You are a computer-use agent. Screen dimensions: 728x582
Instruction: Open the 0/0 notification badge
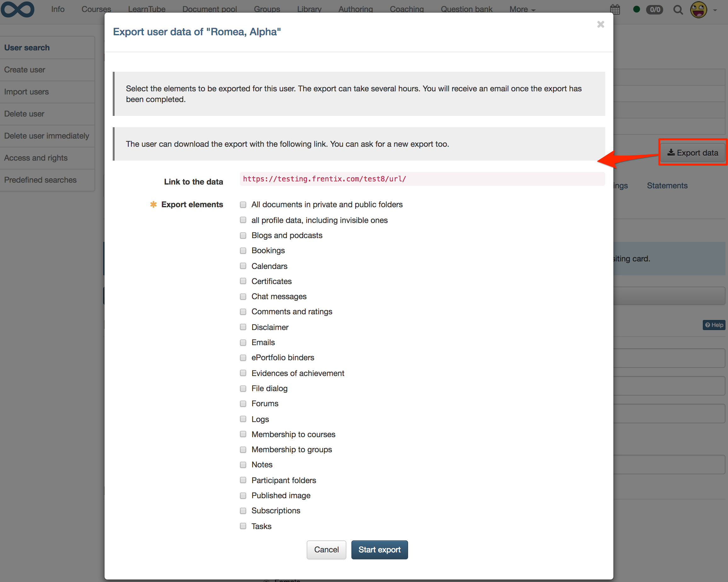tap(654, 10)
